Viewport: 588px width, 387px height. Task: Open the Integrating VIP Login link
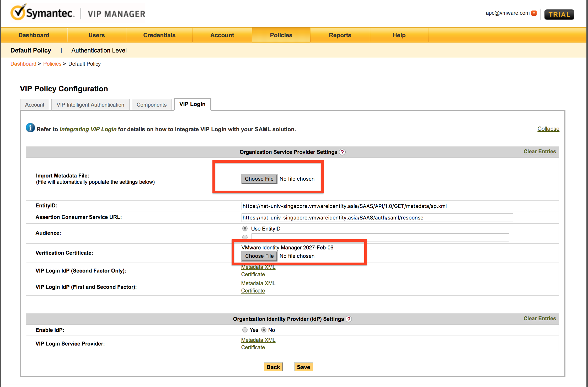(88, 129)
